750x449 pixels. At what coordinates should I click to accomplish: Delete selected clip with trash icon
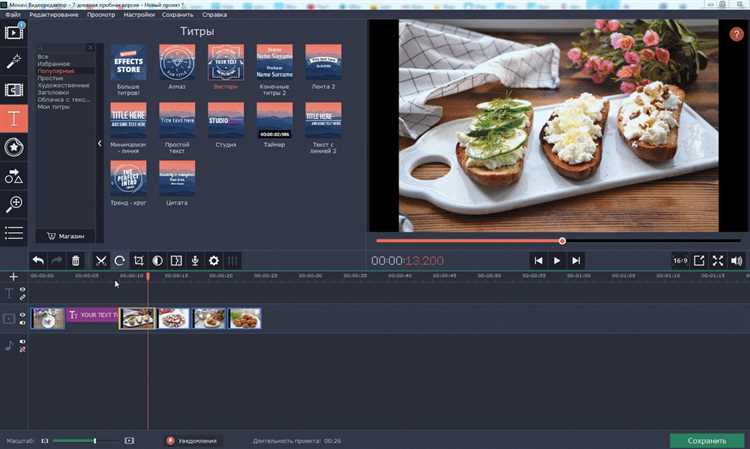tap(76, 260)
